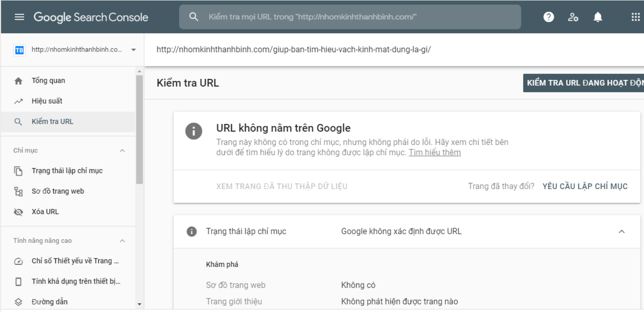Viewport: 644px width, 312px height.
Task: Open the Google apps grid
Action: tap(635, 17)
